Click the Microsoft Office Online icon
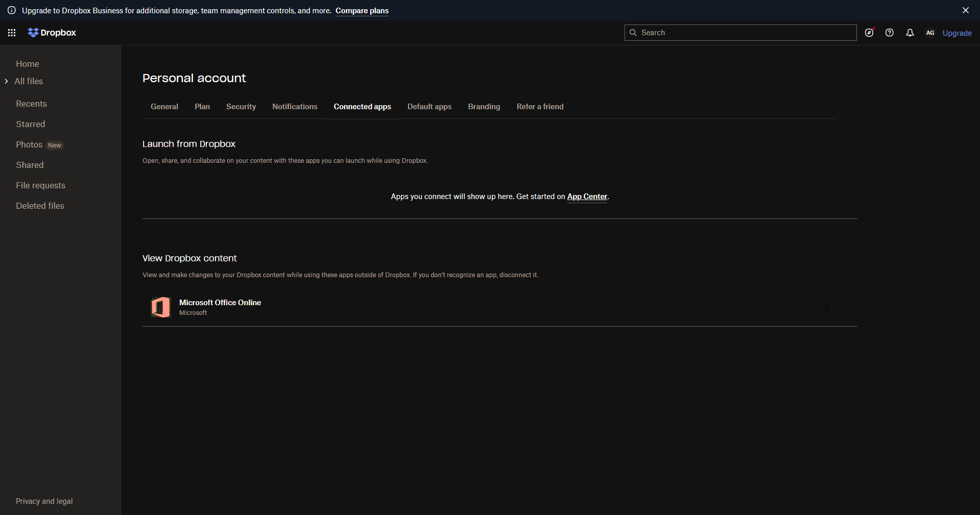 pos(161,307)
